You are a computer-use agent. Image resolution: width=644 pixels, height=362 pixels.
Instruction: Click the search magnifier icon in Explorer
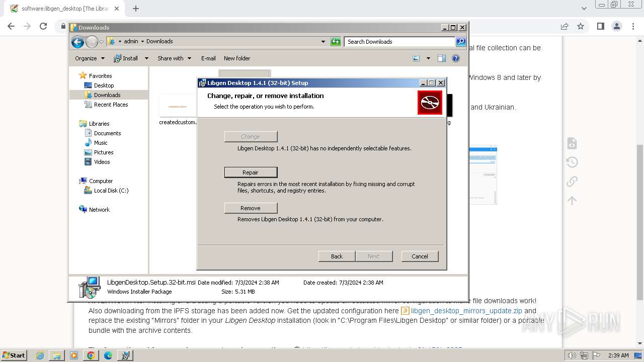461,42
